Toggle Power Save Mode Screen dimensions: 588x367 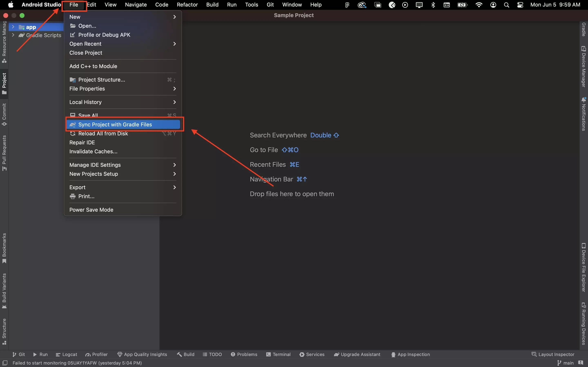pos(91,209)
